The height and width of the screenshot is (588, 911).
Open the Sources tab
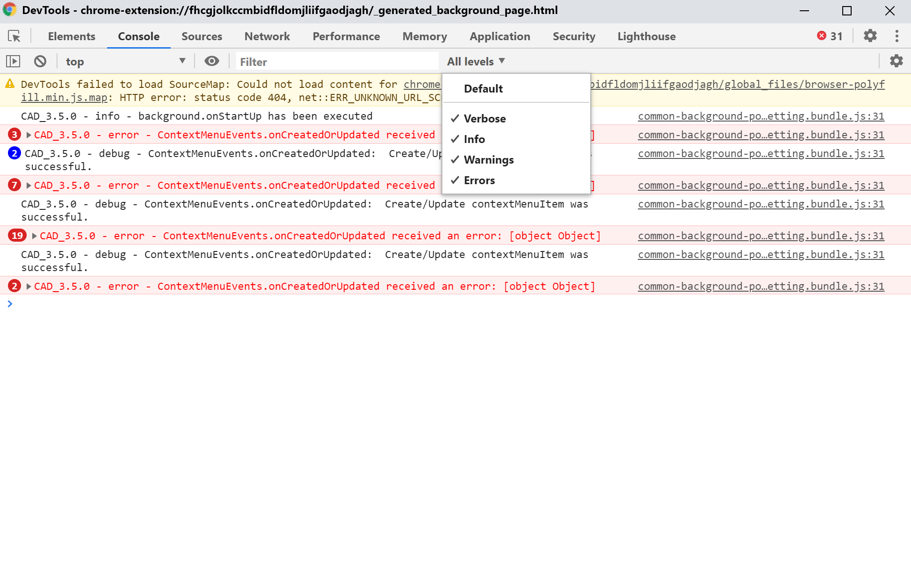click(x=202, y=36)
